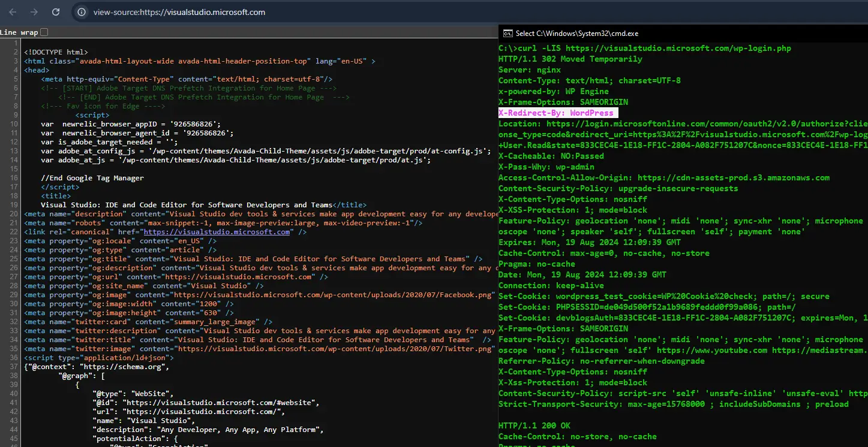868x447 pixels.
Task: Reload the page with refresh icon
Action: click(x=56, y=12)
